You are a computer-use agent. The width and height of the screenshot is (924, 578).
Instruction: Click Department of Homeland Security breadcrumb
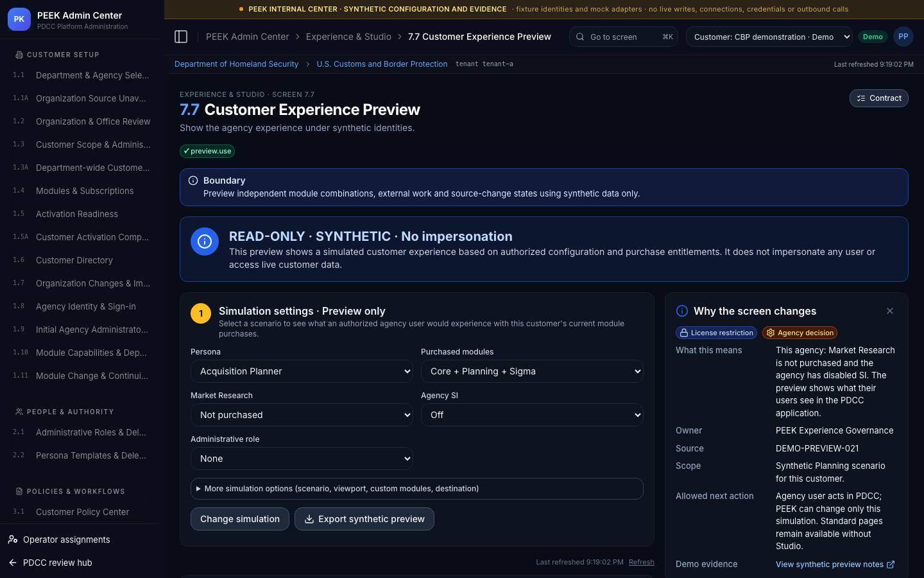coord(236,64)
